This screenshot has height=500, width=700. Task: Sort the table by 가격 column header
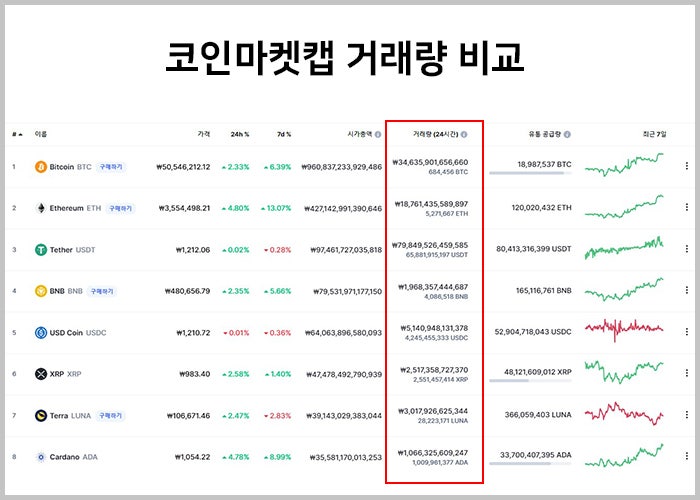[x=204, y=134]
